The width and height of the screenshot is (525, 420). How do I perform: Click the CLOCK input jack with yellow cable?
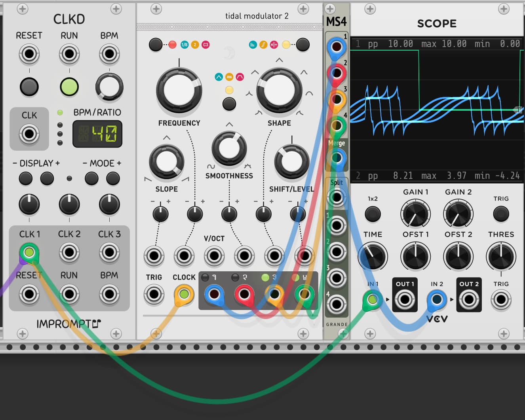(184, 295)
